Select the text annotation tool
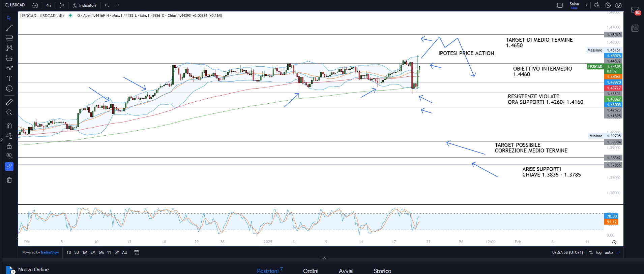644x274 pixels. [x=9, y=78]
